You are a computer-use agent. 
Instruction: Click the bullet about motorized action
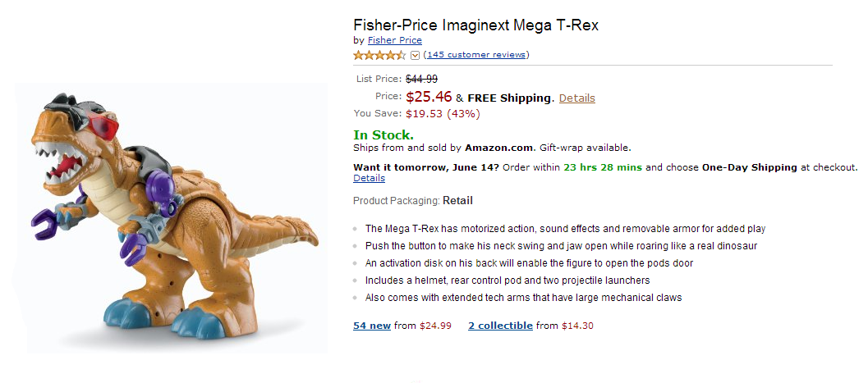tap(565, 229)
